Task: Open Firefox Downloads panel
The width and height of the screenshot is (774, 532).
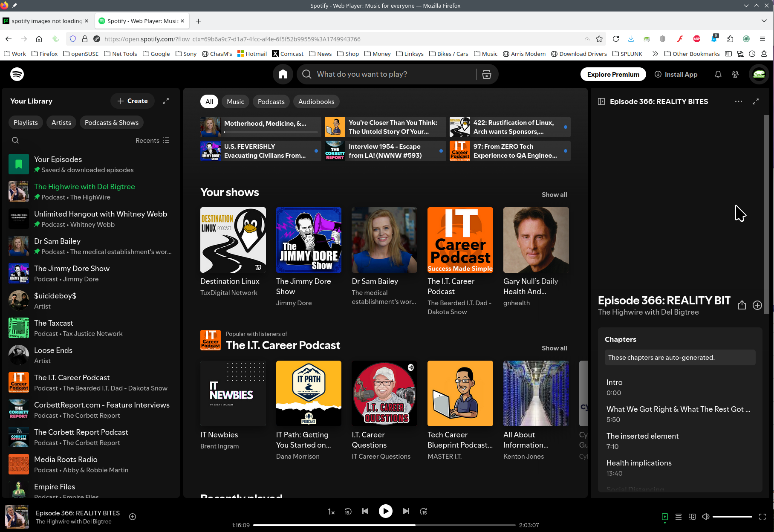Action: (x=631, y=39)
